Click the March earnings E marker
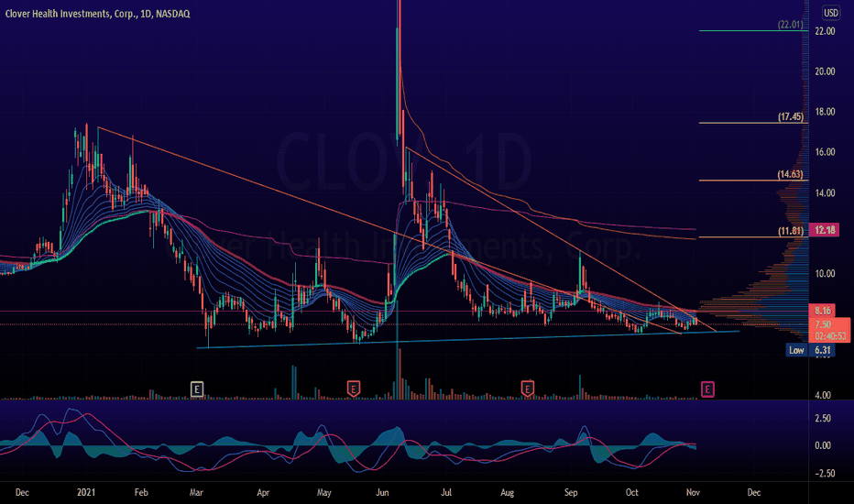854x504 pixels. tap(197, 389)
